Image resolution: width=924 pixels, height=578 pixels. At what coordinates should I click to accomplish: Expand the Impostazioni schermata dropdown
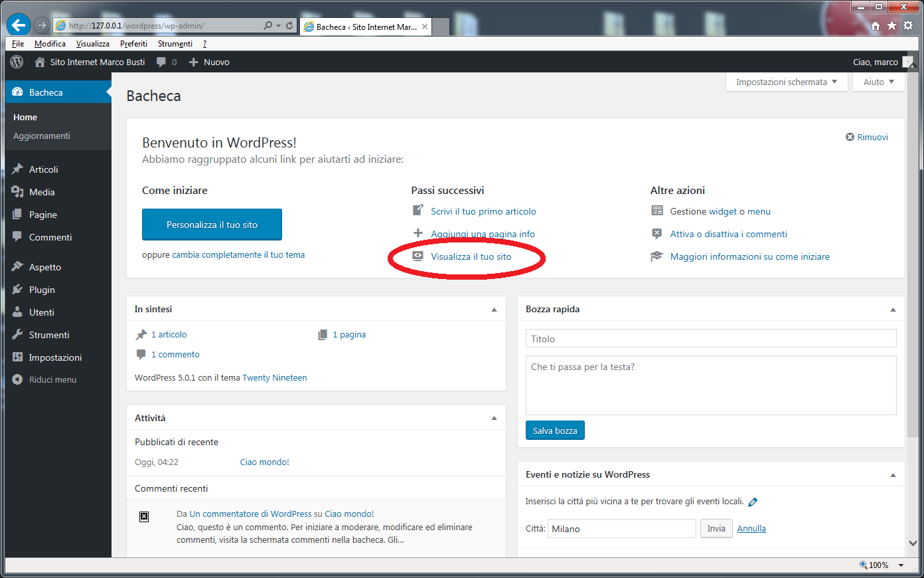pos(786,82)
